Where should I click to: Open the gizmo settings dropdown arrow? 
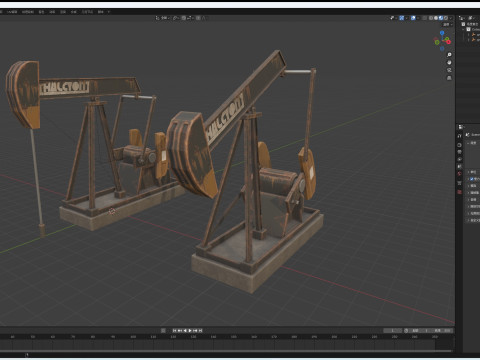(407, 18)
